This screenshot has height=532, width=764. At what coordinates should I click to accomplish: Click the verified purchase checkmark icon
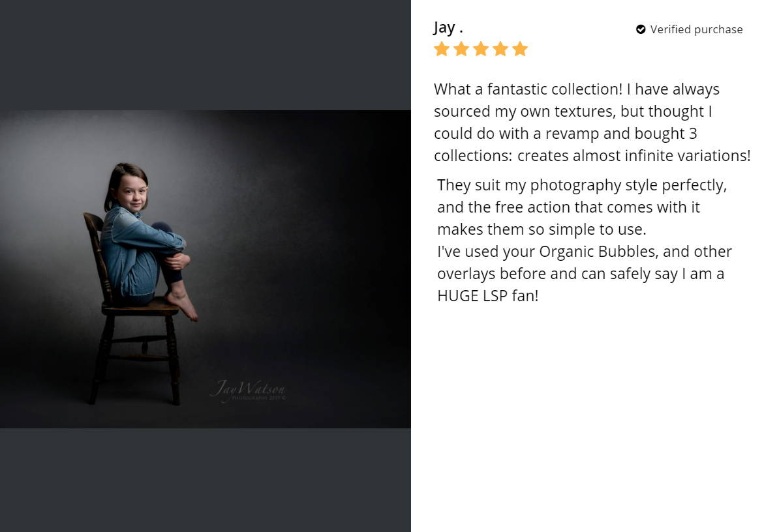click(x=641, y=29)
